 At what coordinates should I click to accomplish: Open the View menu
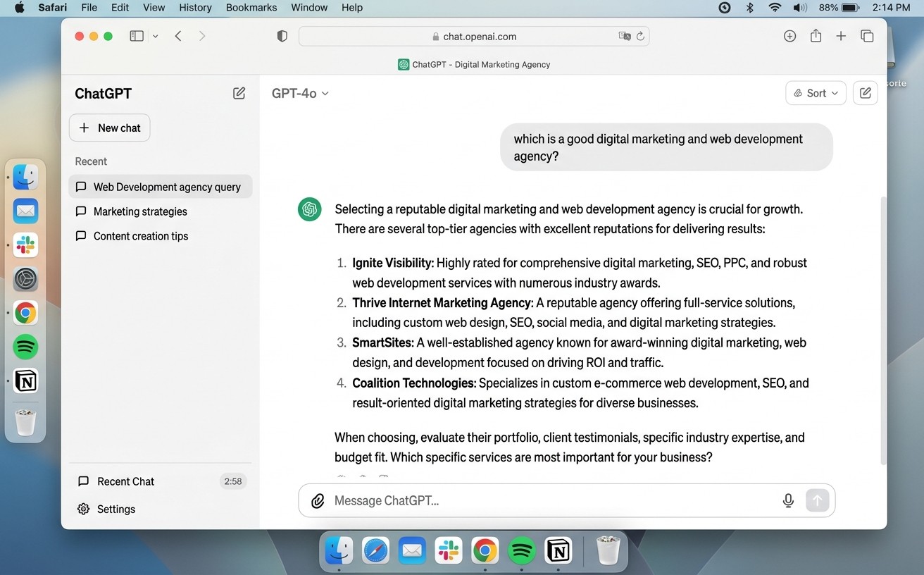click(x=154, y=8)
